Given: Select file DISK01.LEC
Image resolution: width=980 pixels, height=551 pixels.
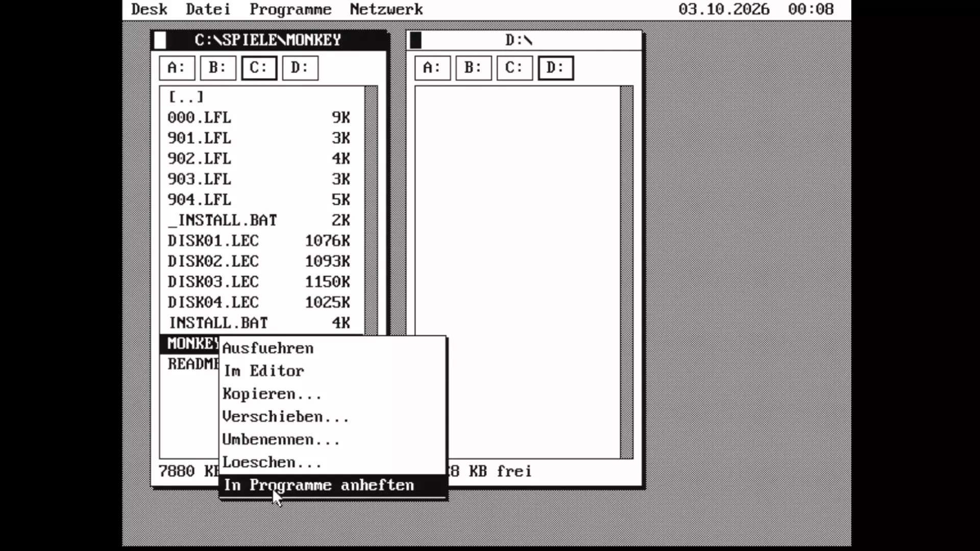Looking at the screenshot, I should 262,241.
